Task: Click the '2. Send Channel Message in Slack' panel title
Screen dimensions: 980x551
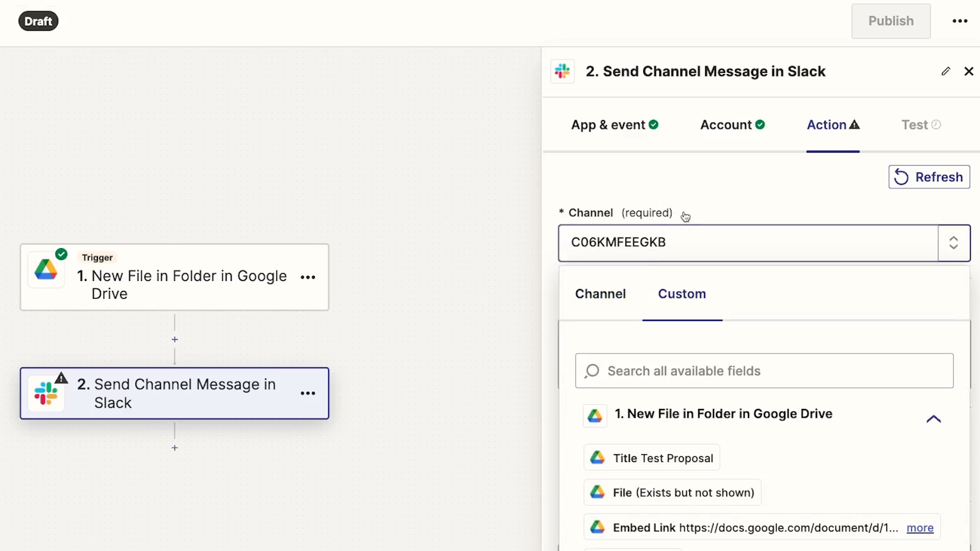Action: [706, 72]
